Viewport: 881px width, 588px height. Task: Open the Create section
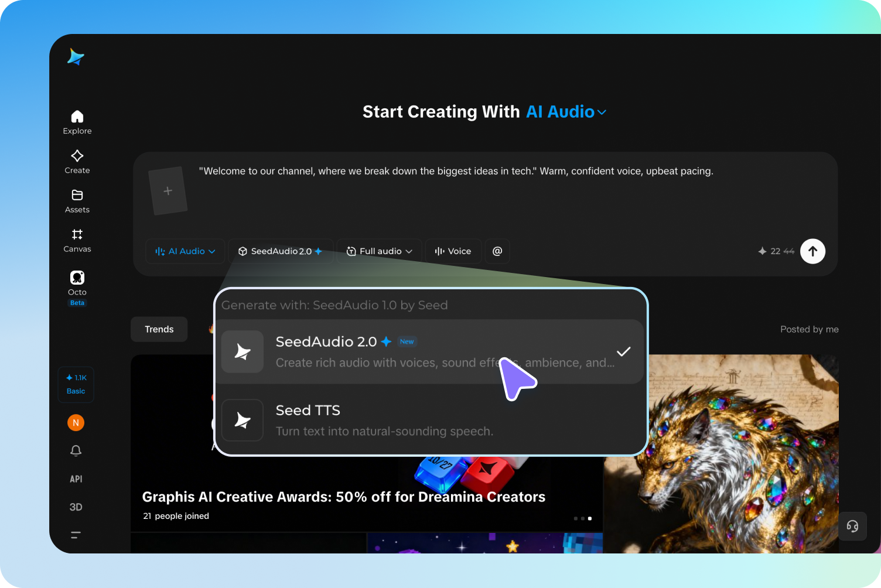[x=77, y=162]
